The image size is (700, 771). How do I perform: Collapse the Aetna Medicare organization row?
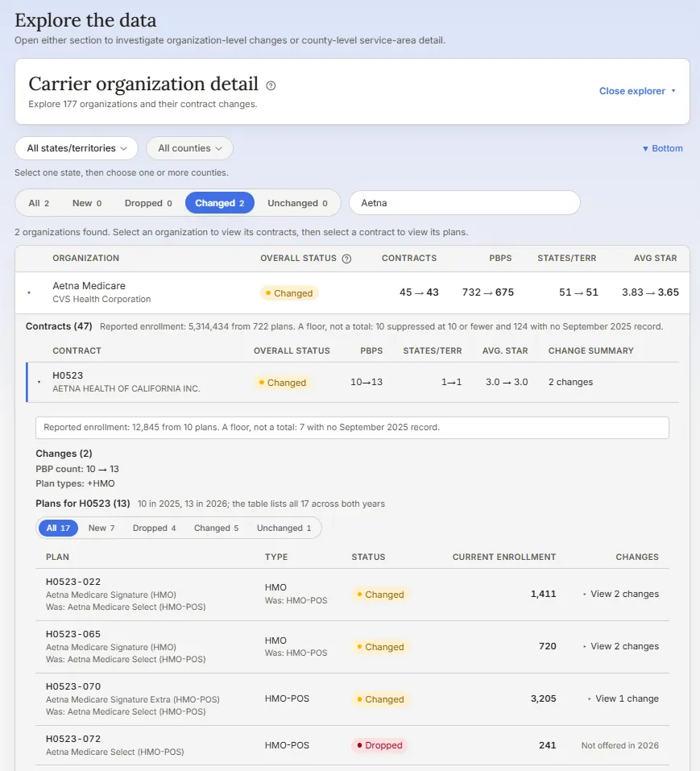pos(29,292)
